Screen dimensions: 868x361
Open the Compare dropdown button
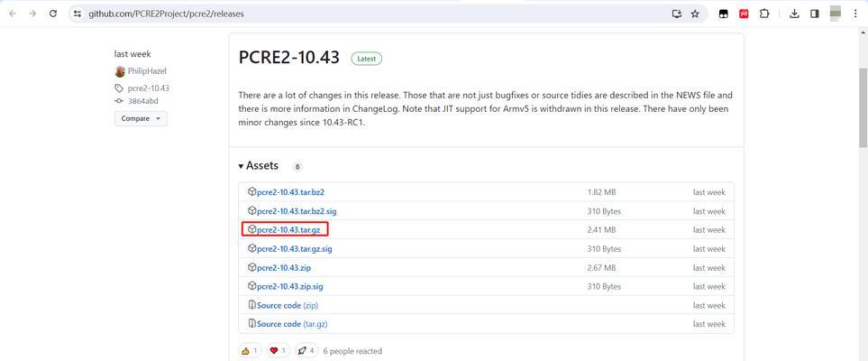click(x=141, y=118)
